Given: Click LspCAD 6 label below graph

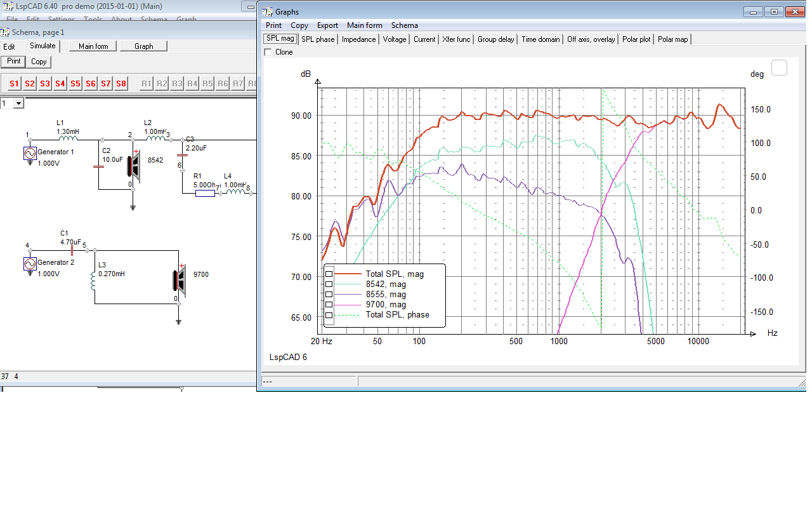Looking at the screenshot, I should click(x=288, y=358).
